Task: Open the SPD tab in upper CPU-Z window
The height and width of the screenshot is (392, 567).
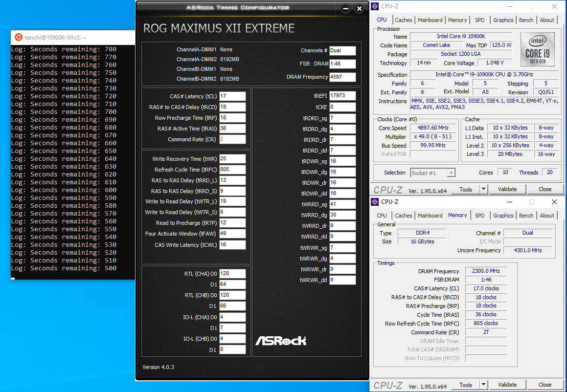Action: click(480, 20)
